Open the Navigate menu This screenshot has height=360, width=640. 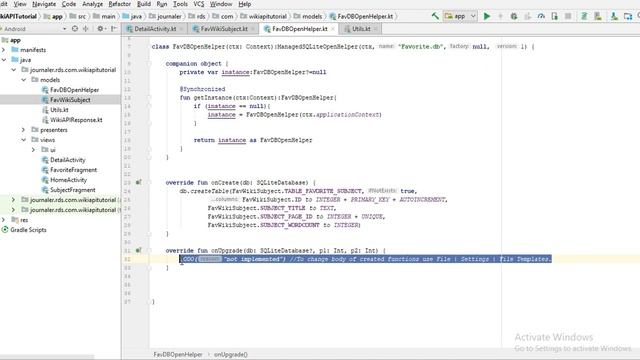(x=44, y=4)
